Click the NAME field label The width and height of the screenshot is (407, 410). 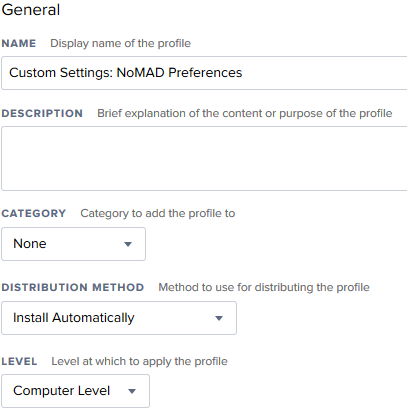point(19,44)
